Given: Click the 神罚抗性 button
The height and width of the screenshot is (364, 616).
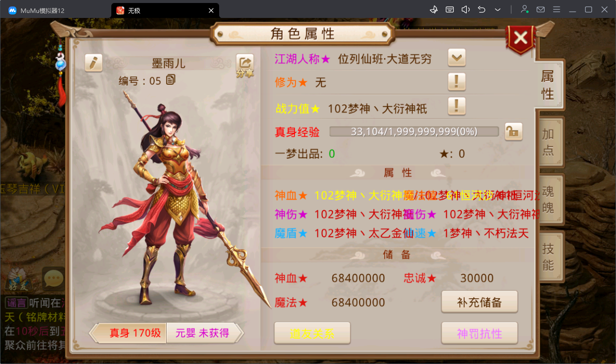Looking at the screenshot, I should [x=479, y=333].
